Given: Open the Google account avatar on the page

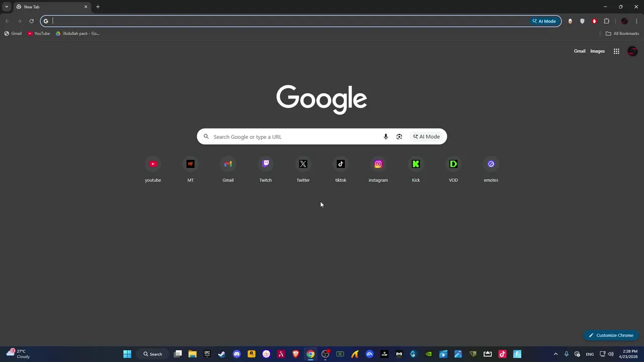Looking at the screenshot, I should coord(632,51).
